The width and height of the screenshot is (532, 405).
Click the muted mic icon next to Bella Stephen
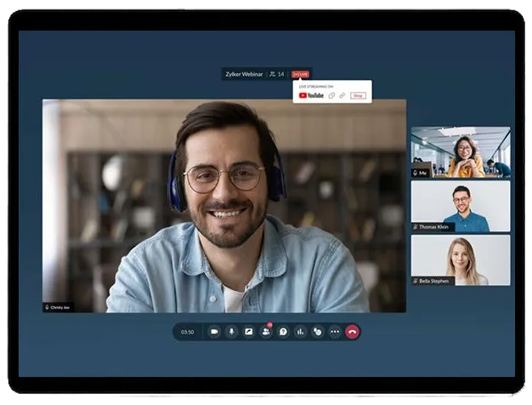point(416,281)
